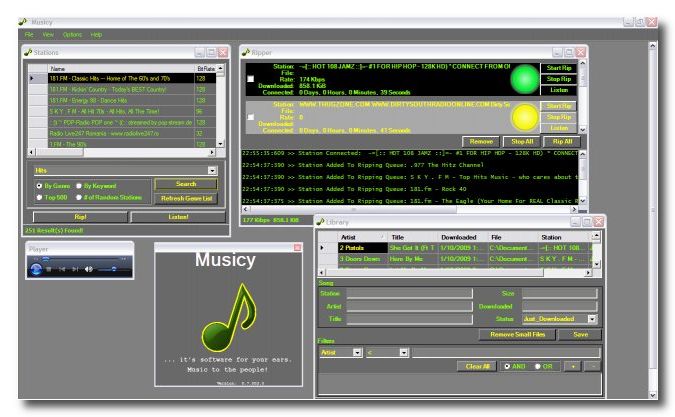This screenshot has height=417, width=675.
Task: Click Remove in the Ripper window
Action: pyautogui.click(x=481, y=142)
